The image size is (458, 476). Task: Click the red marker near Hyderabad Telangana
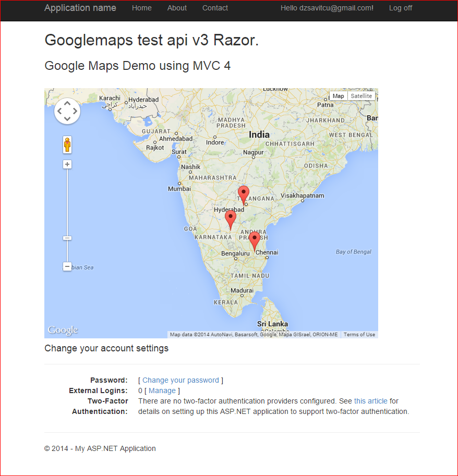pos(243,194)
